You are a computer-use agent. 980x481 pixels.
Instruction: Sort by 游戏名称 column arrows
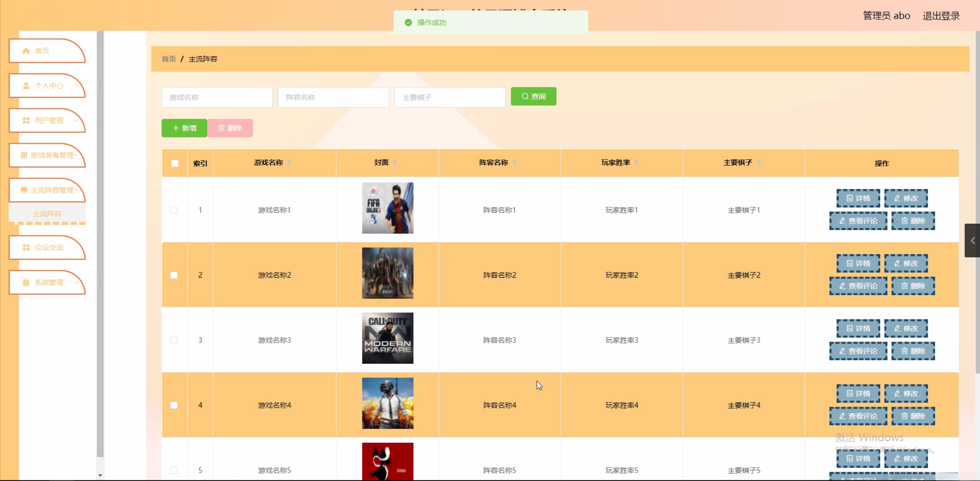click(289, 162)
